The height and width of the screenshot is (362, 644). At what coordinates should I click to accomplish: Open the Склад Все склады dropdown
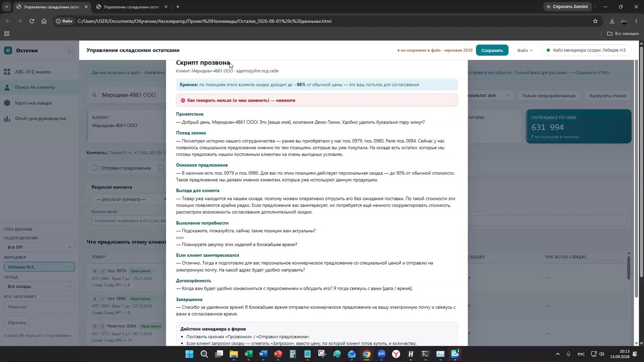[x=39, y=286]
